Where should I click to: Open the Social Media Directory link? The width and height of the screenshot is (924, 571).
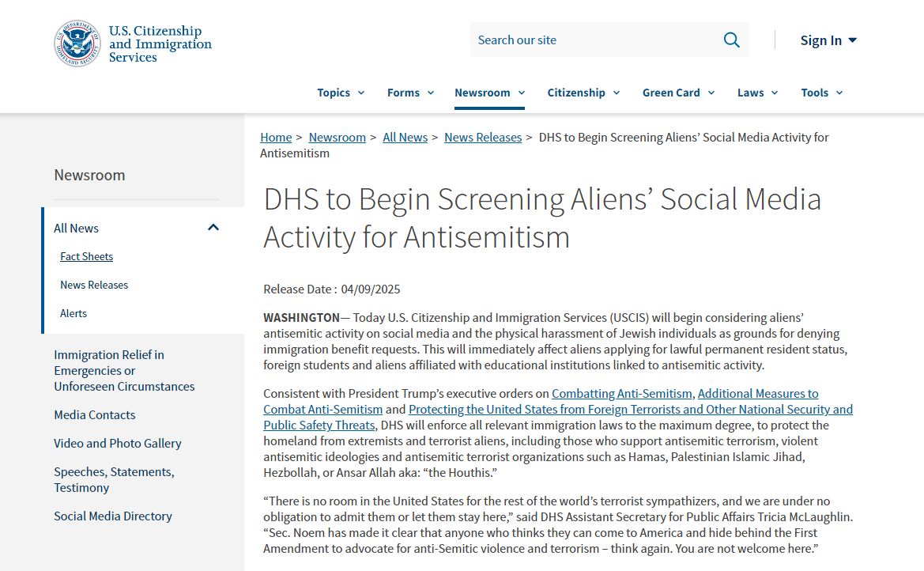112,516
